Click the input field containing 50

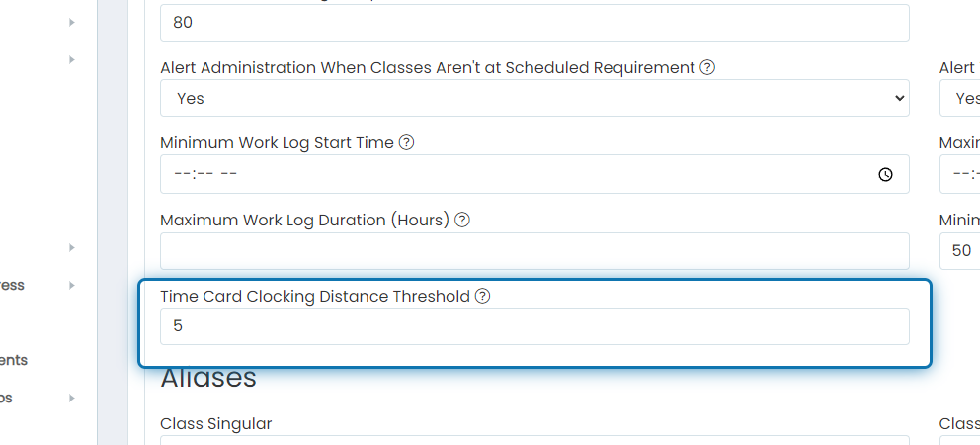(x=960, y=251)
